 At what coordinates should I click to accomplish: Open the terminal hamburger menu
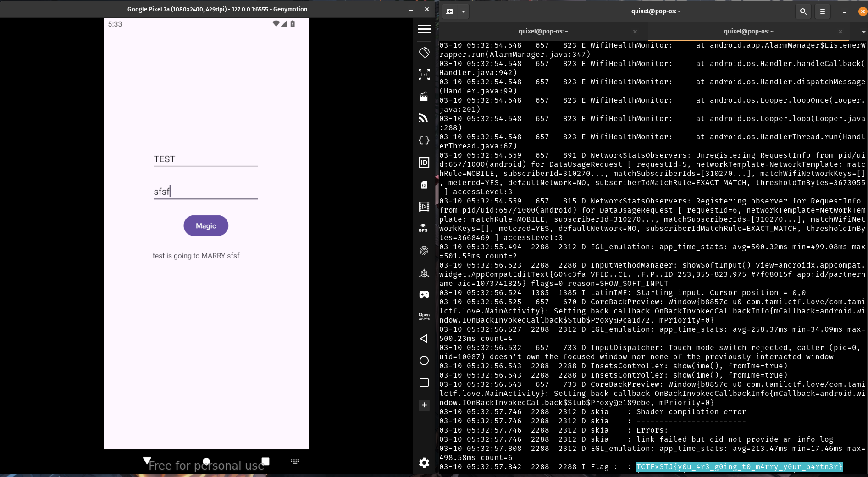(x=823, y=11)
